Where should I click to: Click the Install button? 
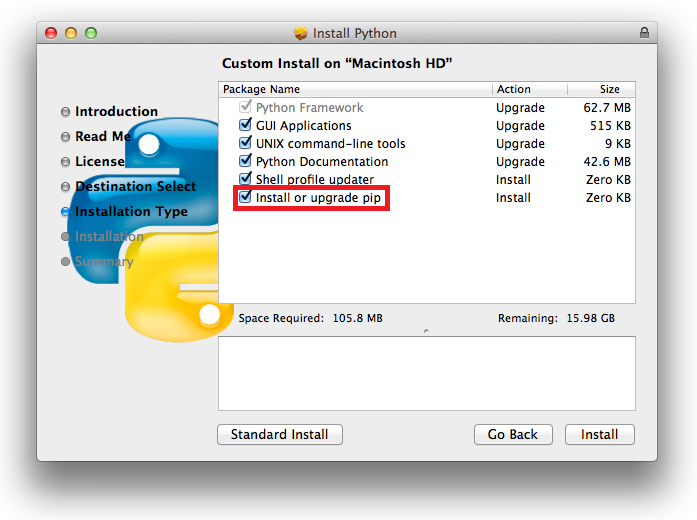pyautogui.click(x=599, y=434)
